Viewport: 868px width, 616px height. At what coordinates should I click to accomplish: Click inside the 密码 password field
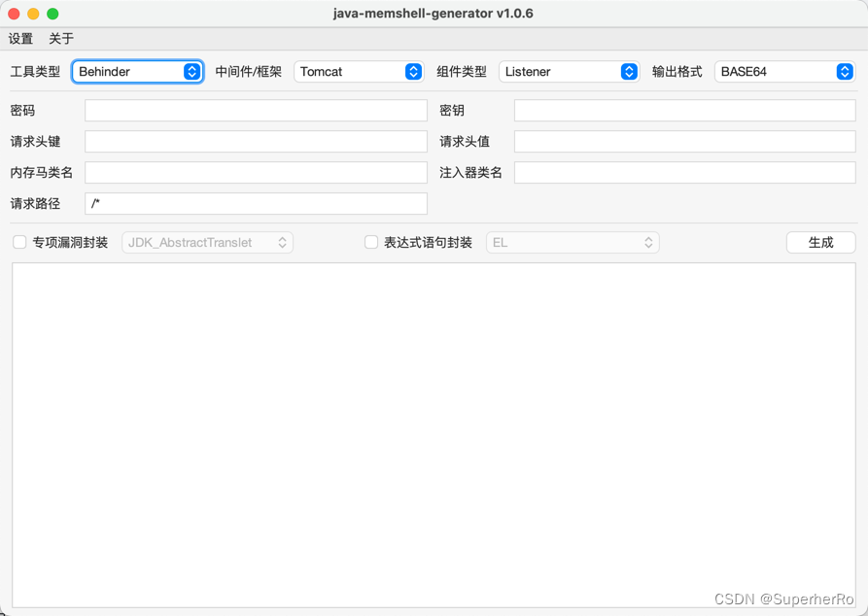click(255, 110)
